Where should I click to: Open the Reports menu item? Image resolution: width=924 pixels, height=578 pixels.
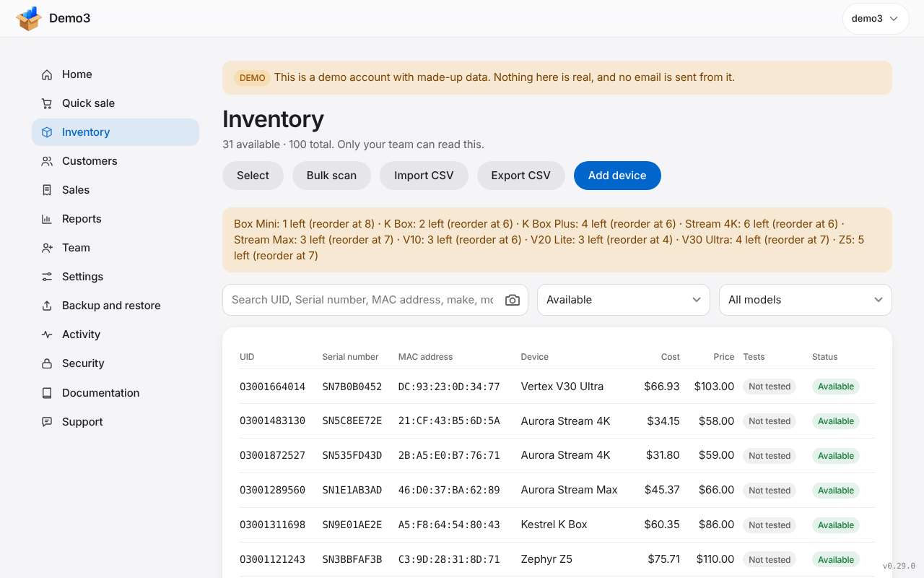115,219
